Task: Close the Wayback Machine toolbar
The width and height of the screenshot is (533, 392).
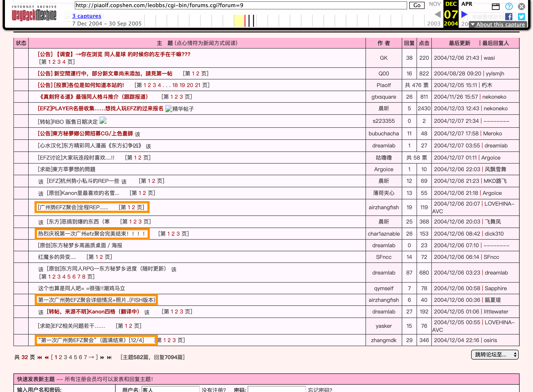Action: (521, 6)
